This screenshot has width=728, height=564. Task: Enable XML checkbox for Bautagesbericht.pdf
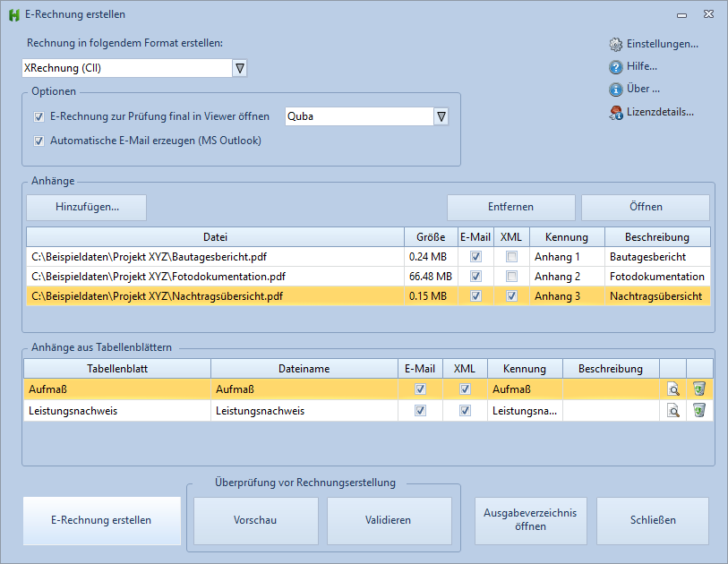(x=511, y=256)
